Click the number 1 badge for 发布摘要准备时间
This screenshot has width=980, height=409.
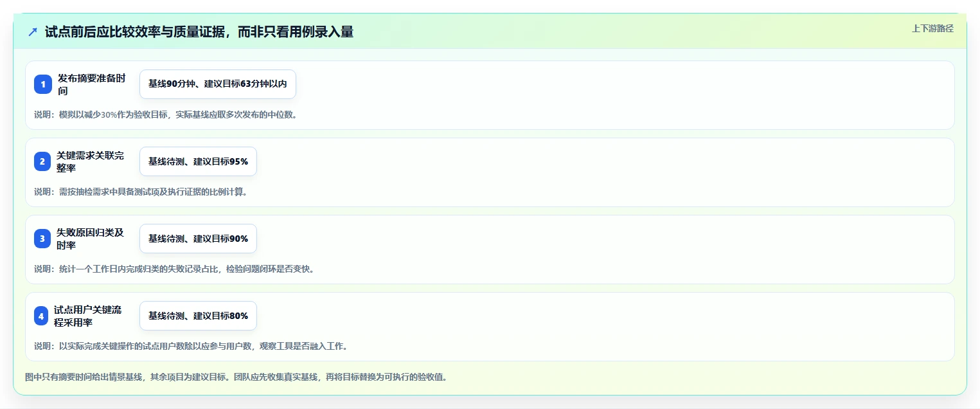click(x=43, y=84)
